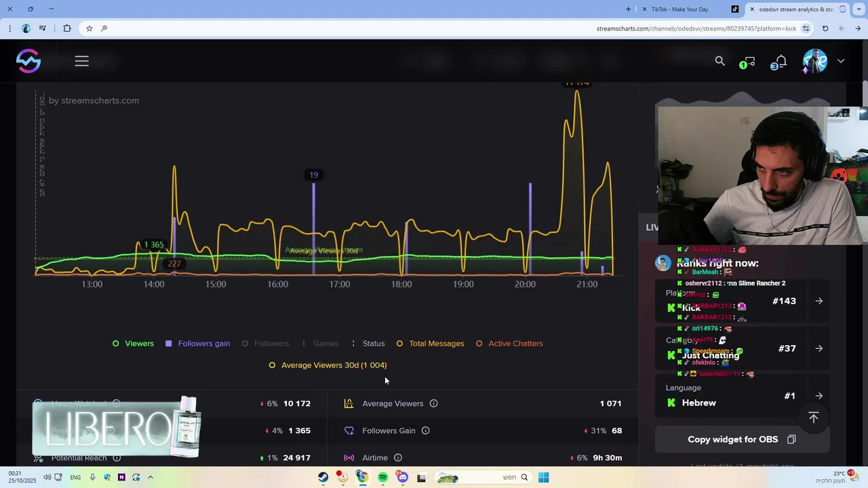The width and height of the screenshot is (868, 488).
Task: Toggle Games series in chart legend
Action: pos(320,344)
